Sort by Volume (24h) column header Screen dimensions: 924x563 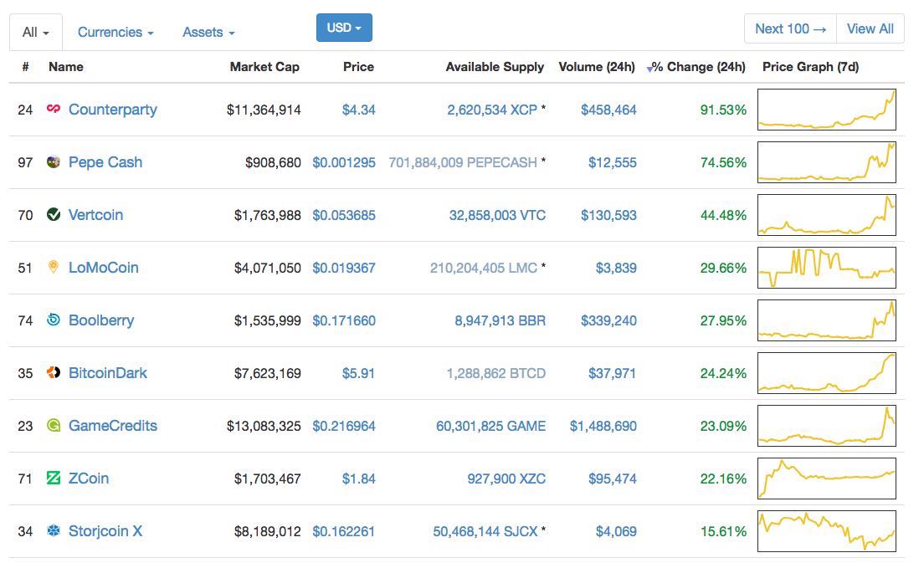click(x=597, y=67)
